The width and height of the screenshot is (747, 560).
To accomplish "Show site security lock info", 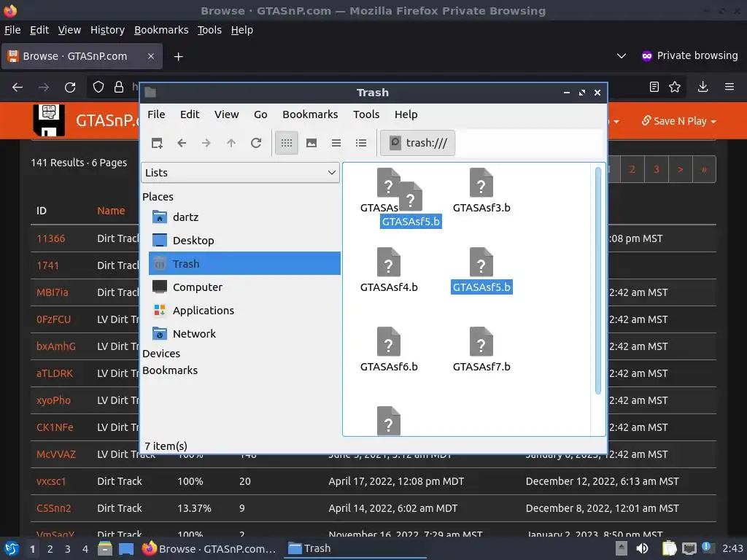I will coord(119,87).
